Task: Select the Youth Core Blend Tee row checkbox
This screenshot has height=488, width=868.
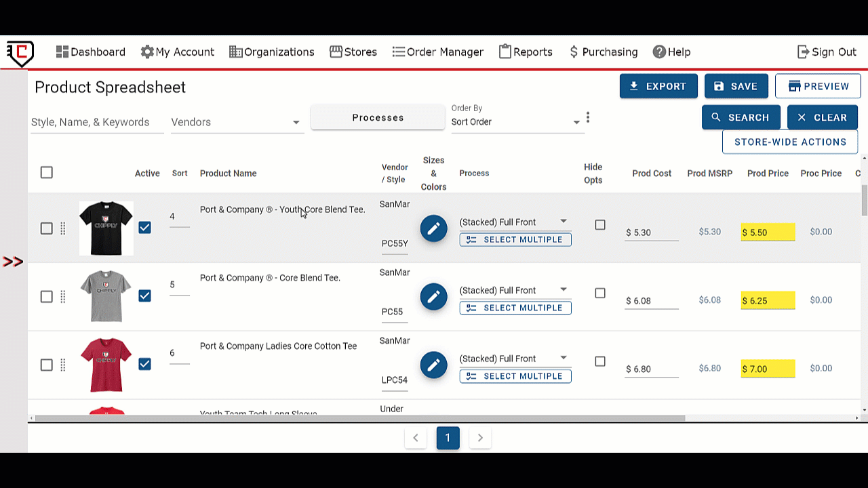Action: tap(46, 228)
